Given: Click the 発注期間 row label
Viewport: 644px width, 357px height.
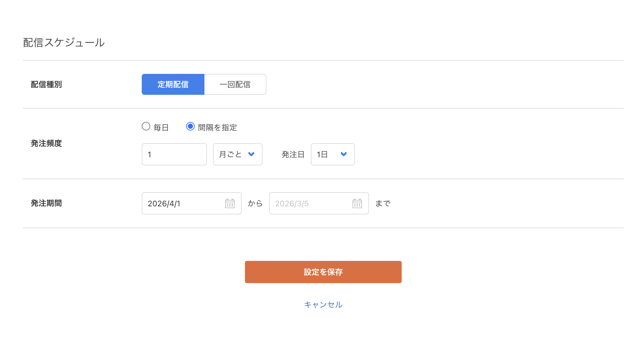Looking at the screenshot, I should (x=46, y=203).
